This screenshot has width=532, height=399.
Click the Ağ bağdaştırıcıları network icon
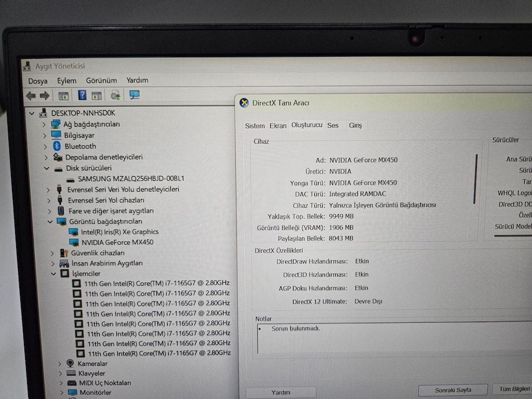(x=56, y=124)
